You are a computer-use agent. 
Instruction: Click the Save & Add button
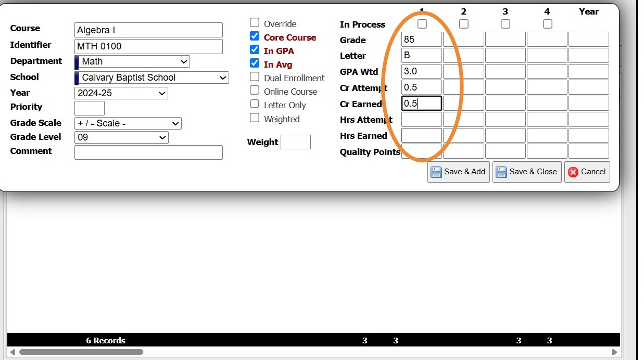click(x=458, y=172)
